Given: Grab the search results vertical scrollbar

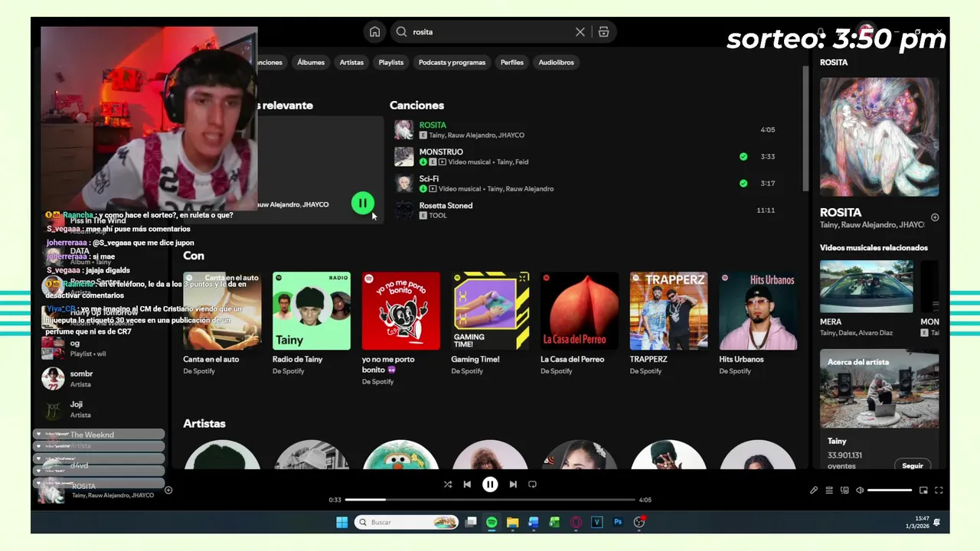Looking at the screenshot, I should point(805,128).
